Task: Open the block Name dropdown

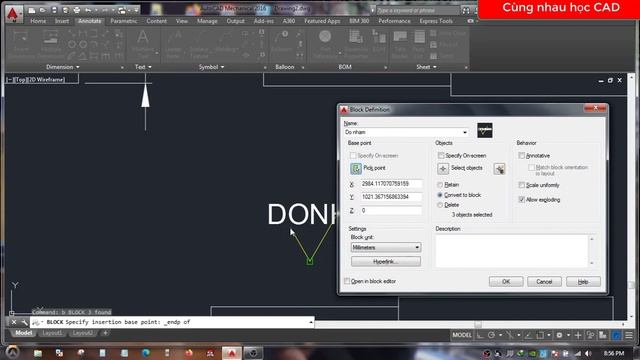Action: 464,132
